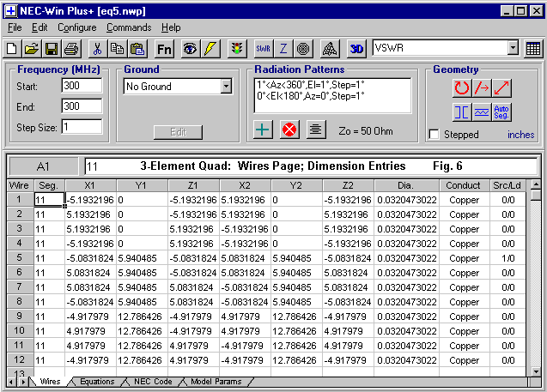This screenshot has height=392, width=547.
Task: Click the vertical scrollbar down arrow
Action: pos(535,369)
